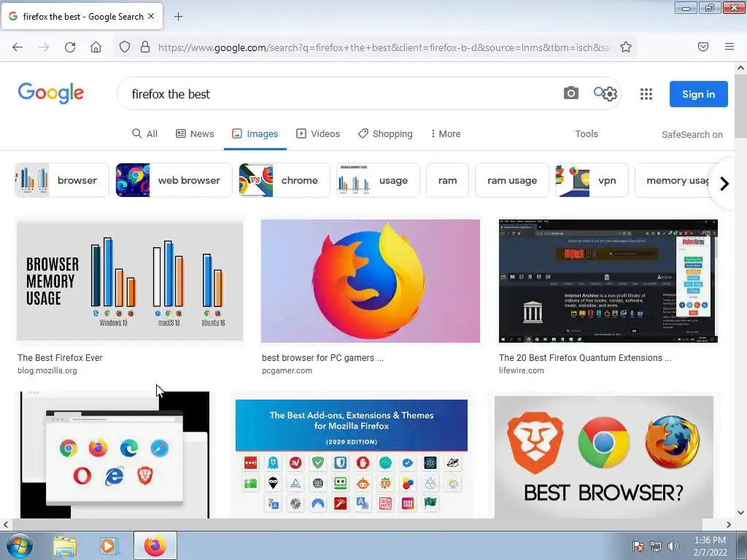
Task: Open the Google apps grid
Action: click(x=646, y=94)
